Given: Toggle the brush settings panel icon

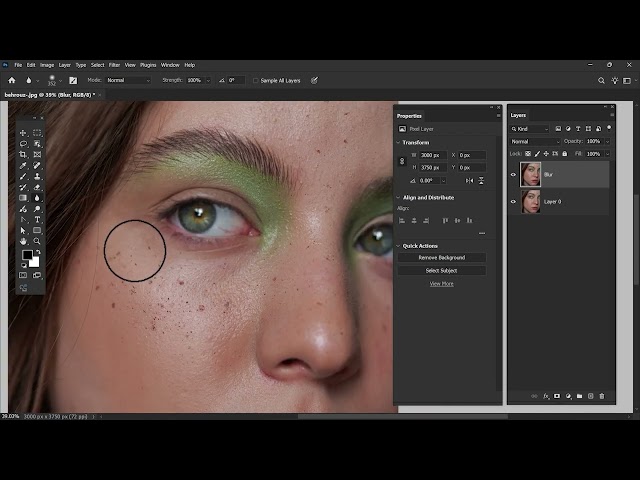Looking at the screenshot, I should [73, 80].
